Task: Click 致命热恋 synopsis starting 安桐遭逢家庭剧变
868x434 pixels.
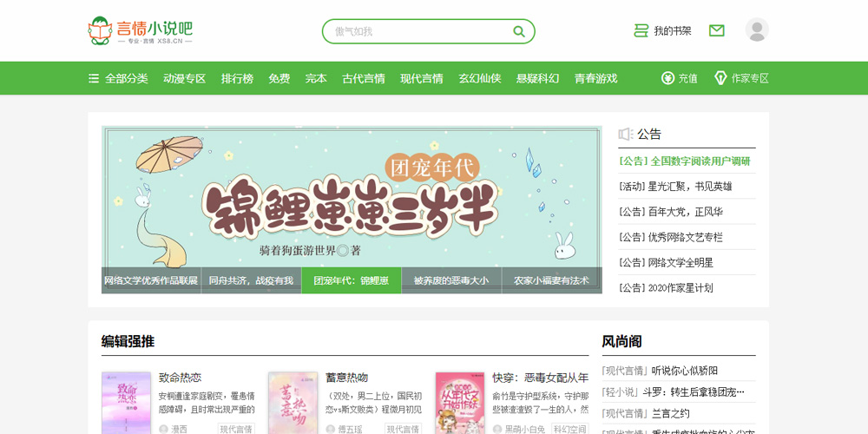Action: (x=207, y=403)
